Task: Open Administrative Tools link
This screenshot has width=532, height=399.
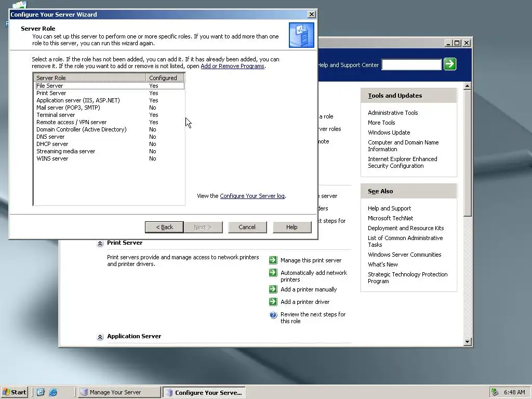Action: point(393,113)
